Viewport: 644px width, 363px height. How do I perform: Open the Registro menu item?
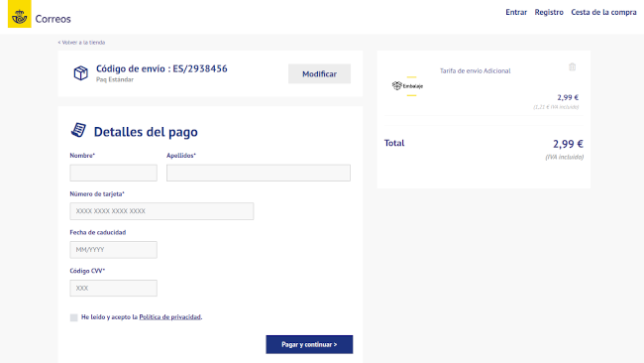point(549,12)
